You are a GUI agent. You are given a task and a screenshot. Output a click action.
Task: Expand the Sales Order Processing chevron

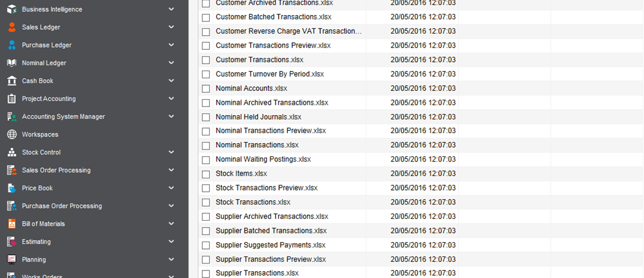click(171, 170)
